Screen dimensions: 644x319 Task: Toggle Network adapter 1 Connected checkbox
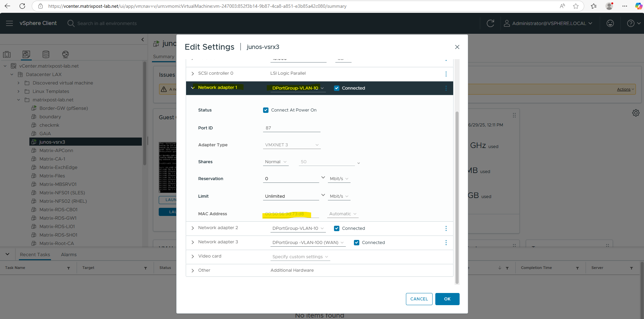337,88
